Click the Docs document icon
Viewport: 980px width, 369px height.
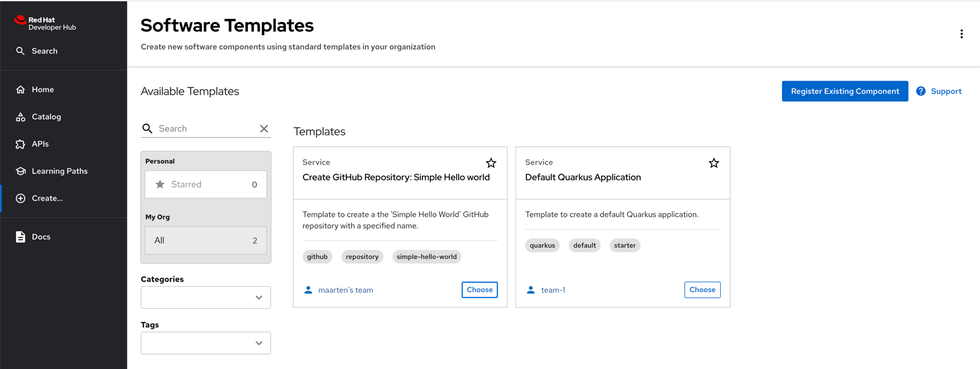point(20,237)
